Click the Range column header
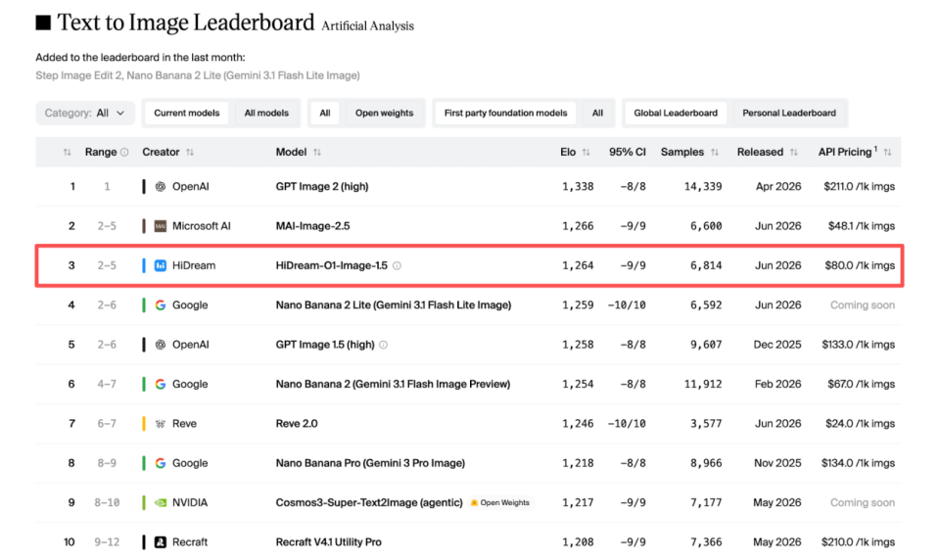940x560 pixels. point(101,153)
